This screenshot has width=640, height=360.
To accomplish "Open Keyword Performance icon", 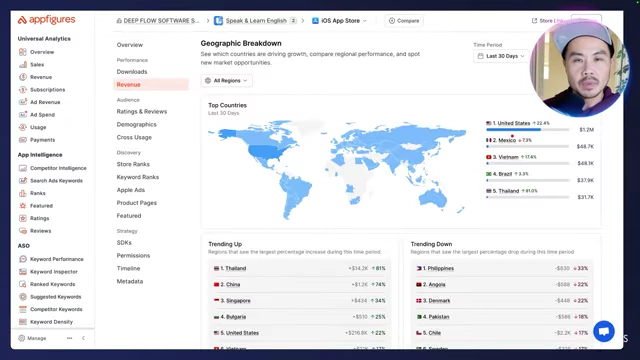I will point(23,259).
